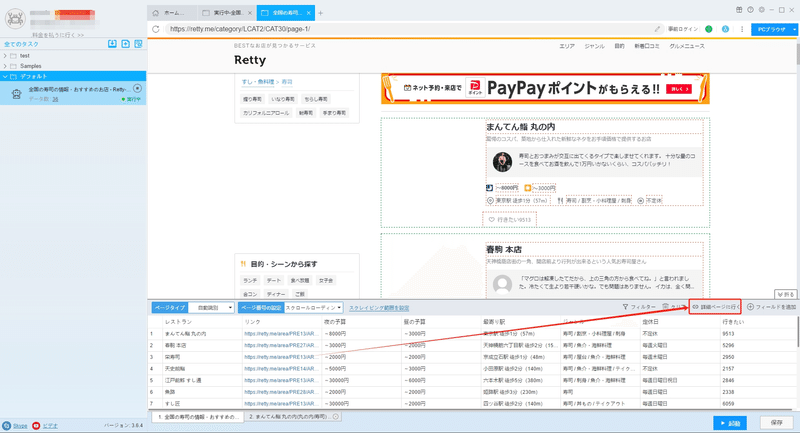The width and height of the screenshot is (800, 433).
Task: Click the フィールドを追加 button
Action: point(771,307)
